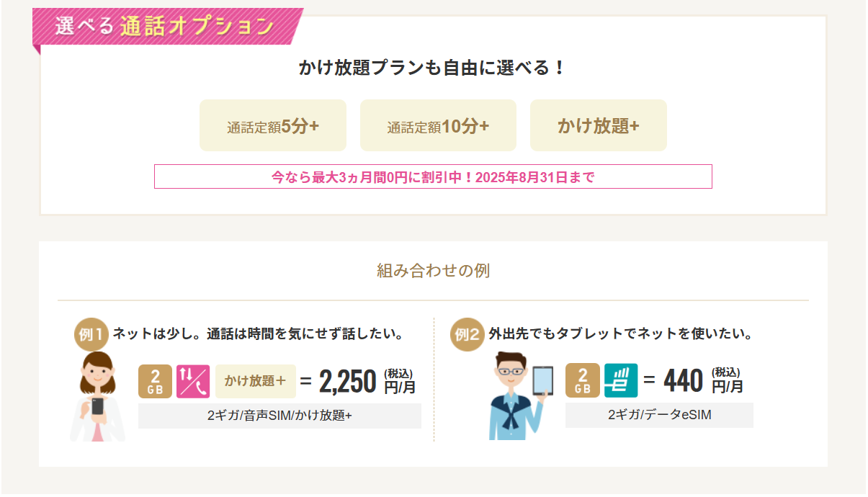Click the 組み合わせの例 heading
The image size is (868, 497).
[433, 271]
